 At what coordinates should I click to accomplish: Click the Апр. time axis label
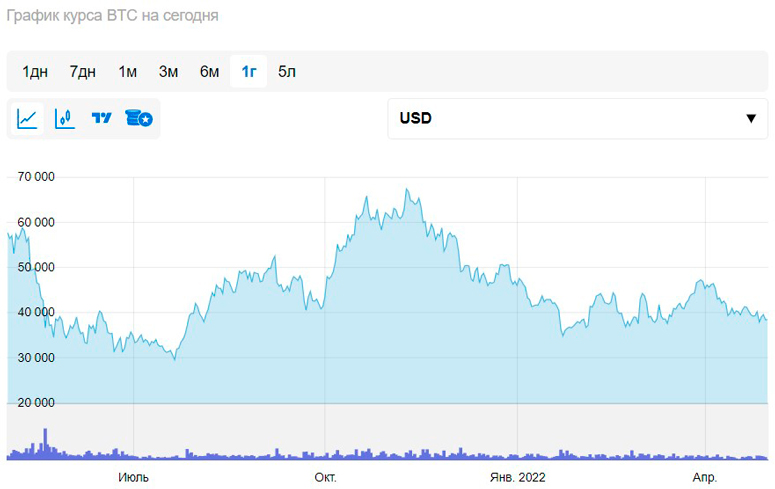[705, 477]
